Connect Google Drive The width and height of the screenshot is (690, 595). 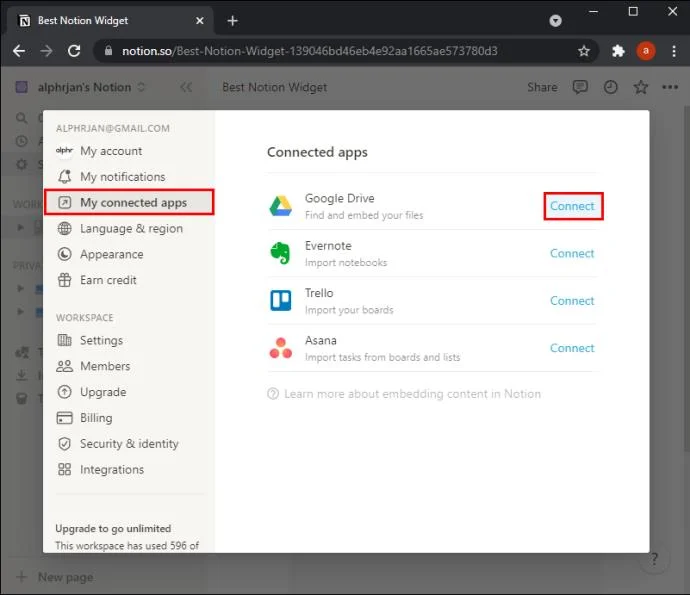click(572, 206)
